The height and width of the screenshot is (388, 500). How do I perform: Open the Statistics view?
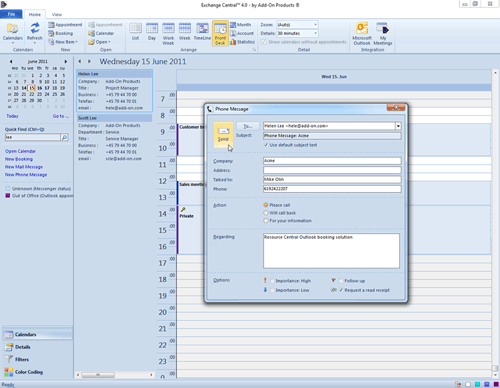point(243,42)
